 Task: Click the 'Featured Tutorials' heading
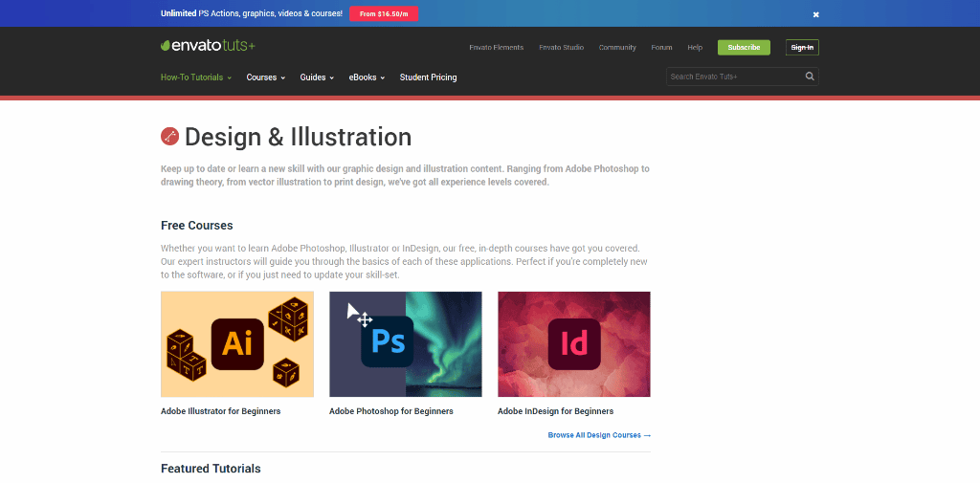click(x=211, y=469)
